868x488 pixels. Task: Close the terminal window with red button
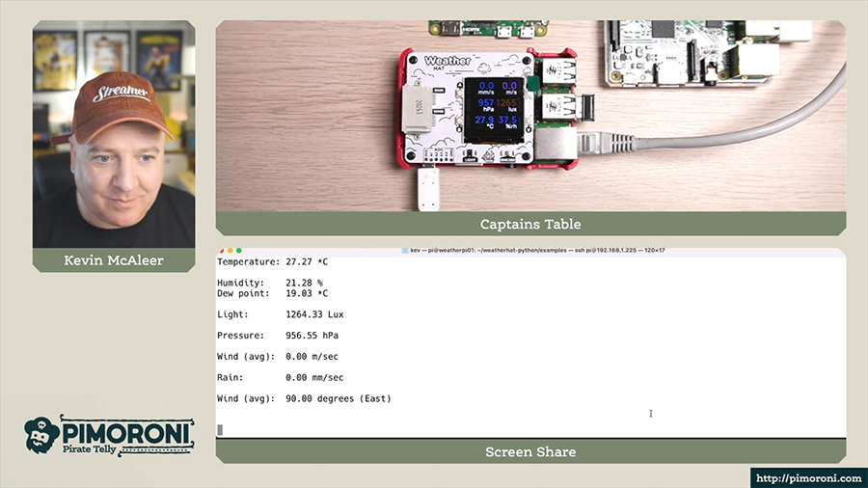click(221, 251)
